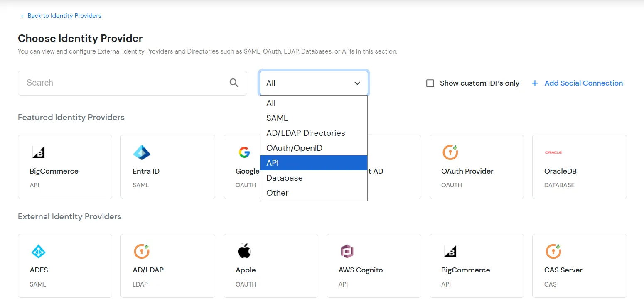Viewport: 644px width, 304px height.
Task: Click the 'CAS' label under CAS Server
Action: (550, 284)
